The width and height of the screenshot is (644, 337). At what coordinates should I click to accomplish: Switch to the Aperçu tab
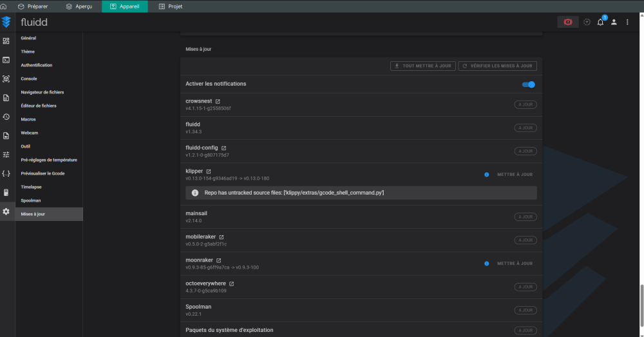pos(79,6)
